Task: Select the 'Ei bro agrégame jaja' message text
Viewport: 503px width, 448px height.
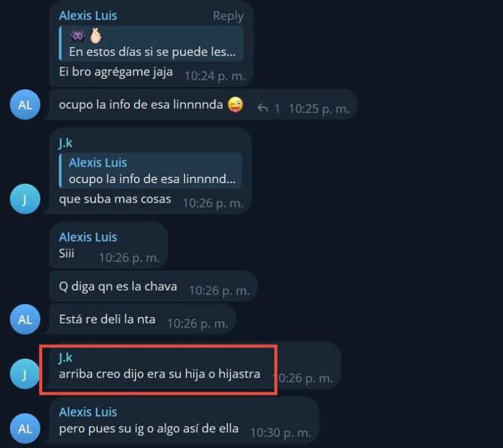Action: pyautogui.click(x=116, y=72)
